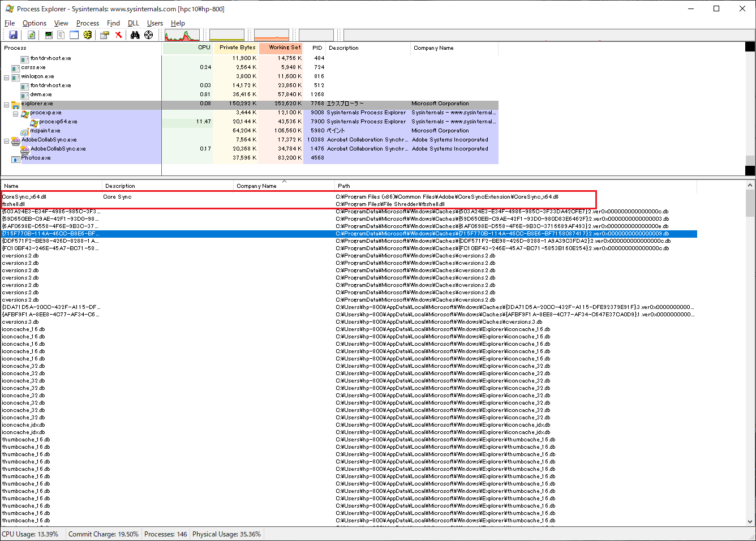Click the Physical Usage status bar entry

pyautogui.click(x=226, y=534)
